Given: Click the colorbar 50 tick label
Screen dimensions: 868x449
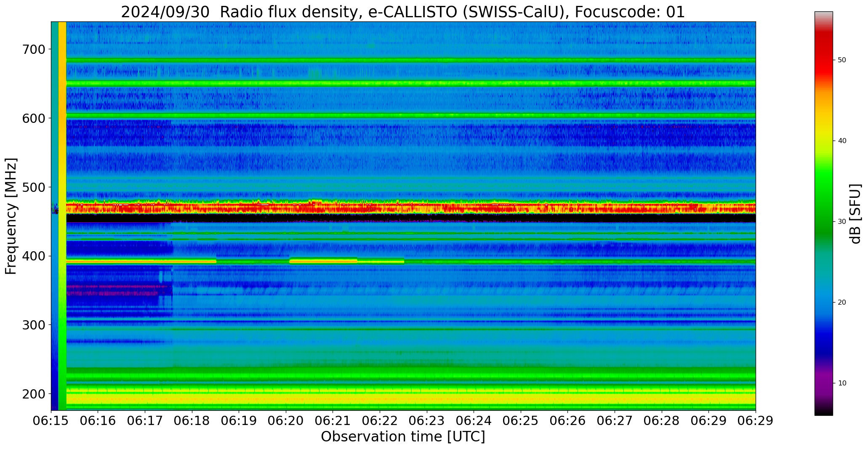Looking at the screenshot, I should tap(842, 60).
